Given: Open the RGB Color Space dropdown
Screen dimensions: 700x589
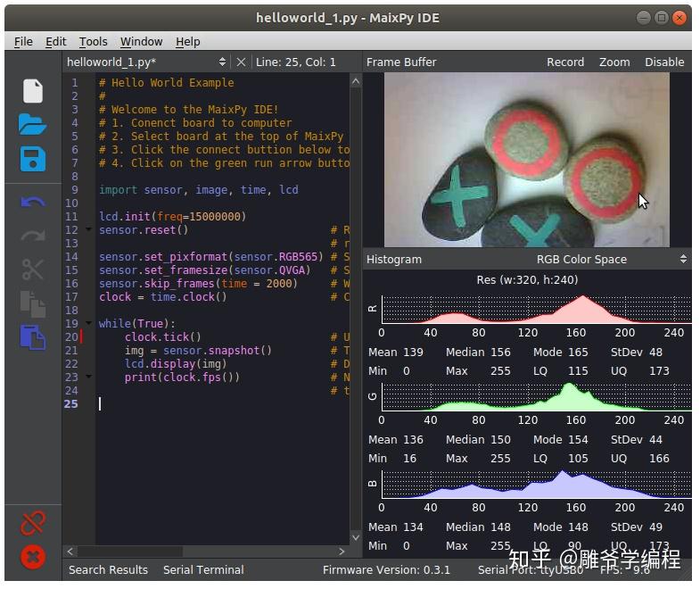Looking at the screenshot, I should (613, 260).
